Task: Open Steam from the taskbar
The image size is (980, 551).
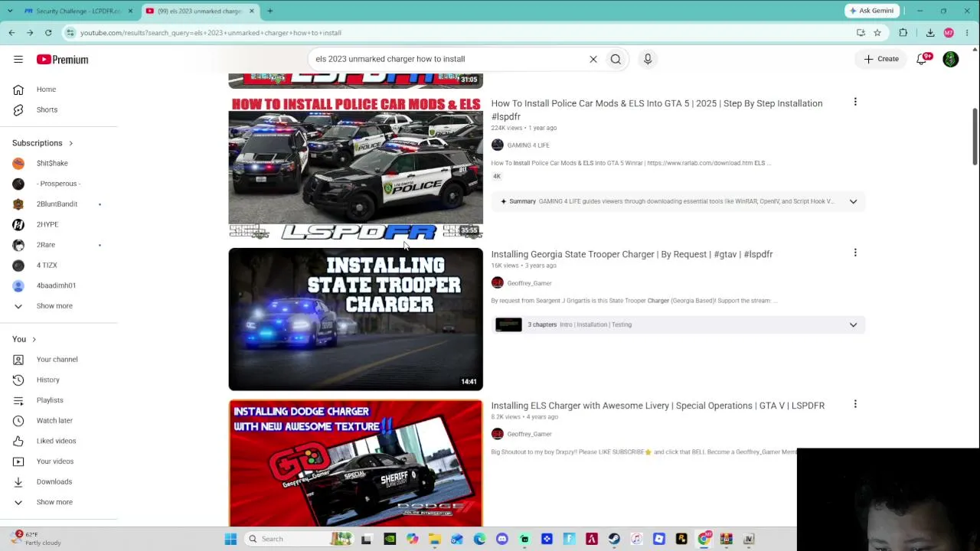Action: pos(614,539)
